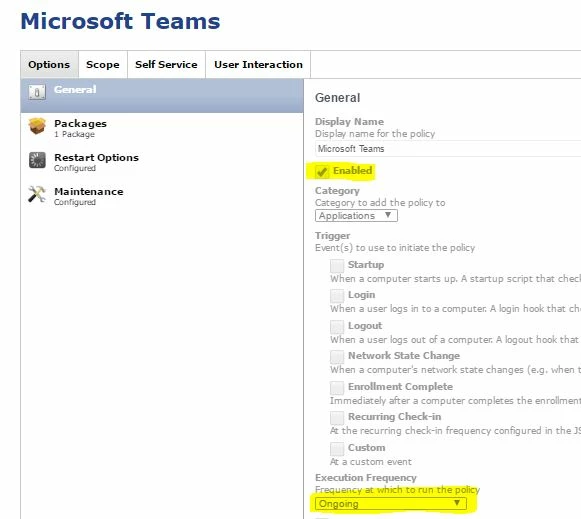Screen dimensions: 581x519
Task: Click the 'Execution Frequency' label
Action: coord(366,478)
